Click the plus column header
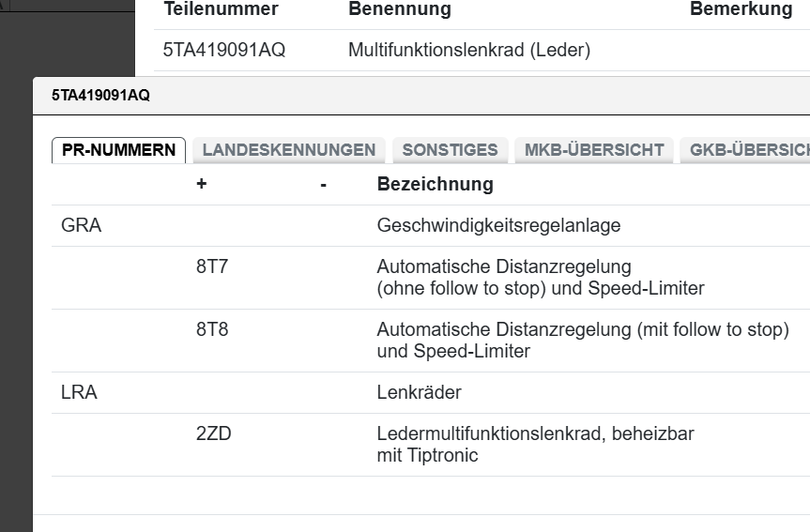Screen dimensions: 810x532 [201, 184]
